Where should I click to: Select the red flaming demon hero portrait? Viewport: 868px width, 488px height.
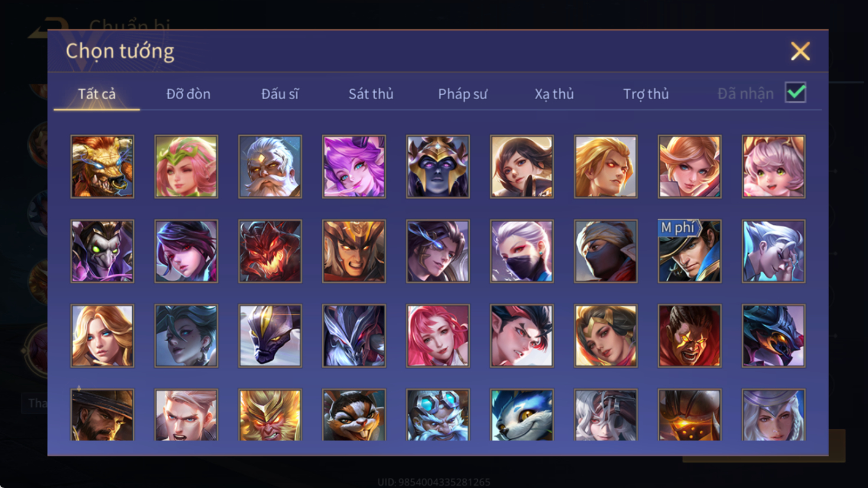click(x=270, y=251)
